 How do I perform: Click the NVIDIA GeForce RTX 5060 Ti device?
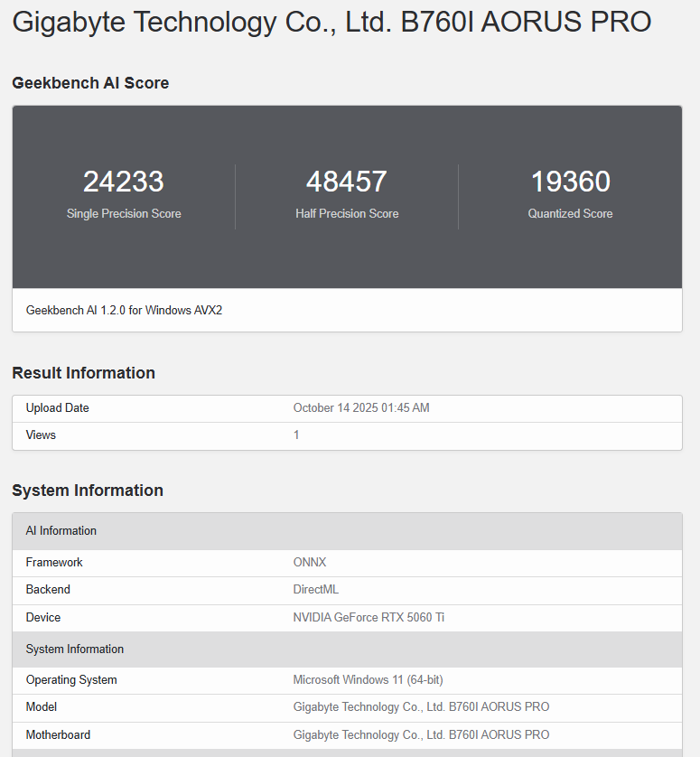tap(369, 618)
